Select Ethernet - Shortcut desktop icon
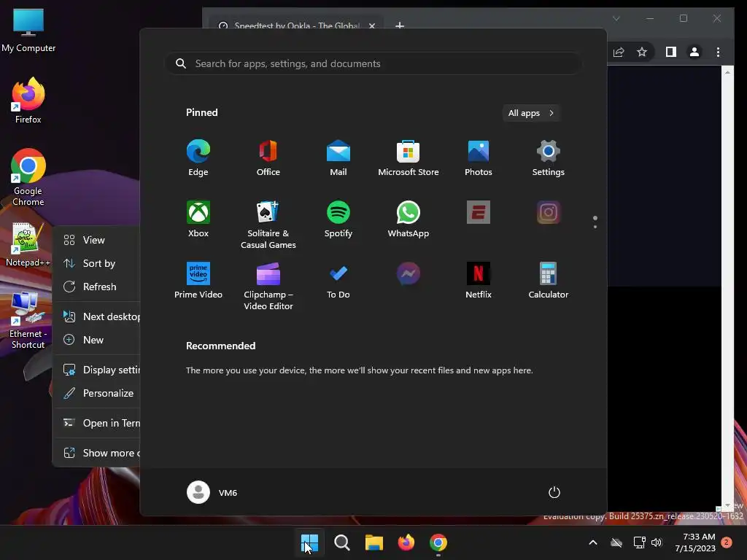 (28, 321)
